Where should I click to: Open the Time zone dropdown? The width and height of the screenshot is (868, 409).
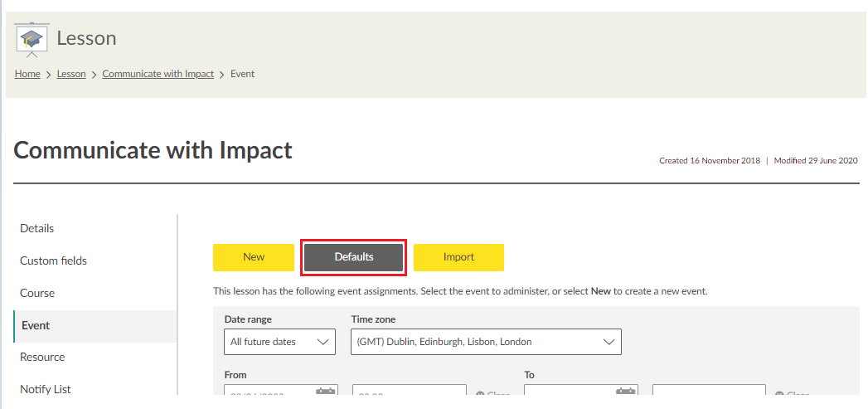[486, 342]
